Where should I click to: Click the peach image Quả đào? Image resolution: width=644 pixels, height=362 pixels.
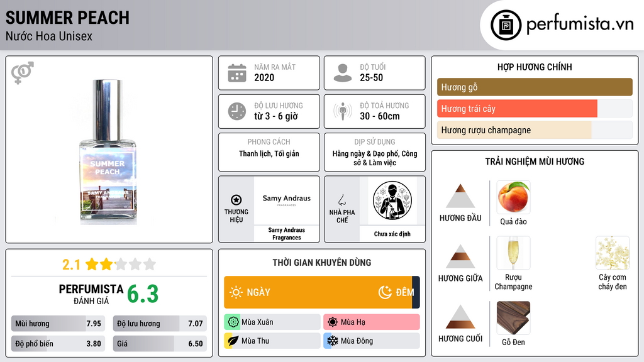tap(513, 197)
